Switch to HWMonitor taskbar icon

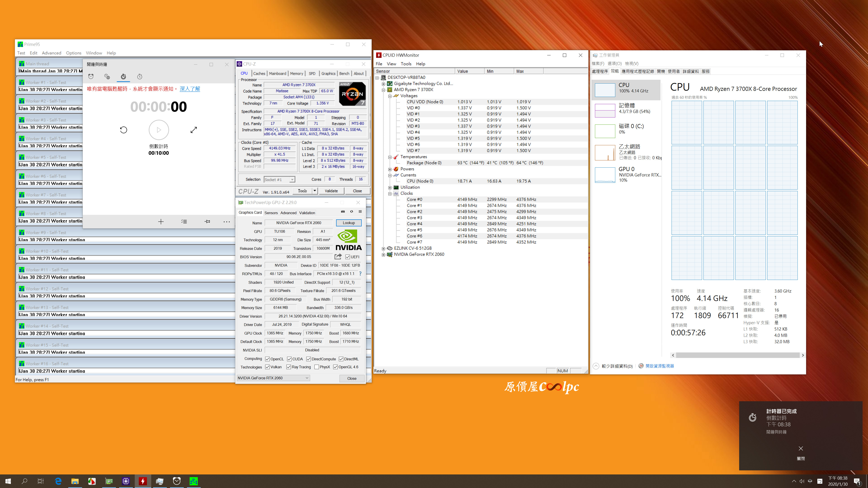coord(143,481)
